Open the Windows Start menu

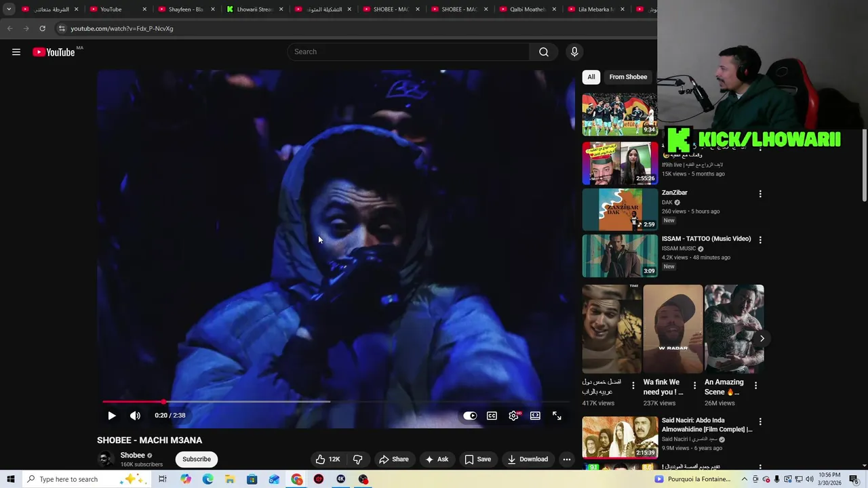(10, 479)
